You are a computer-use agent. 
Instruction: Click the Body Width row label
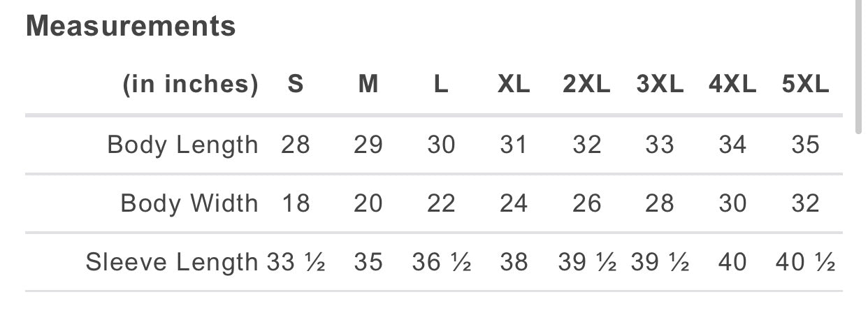pos(189,203)
